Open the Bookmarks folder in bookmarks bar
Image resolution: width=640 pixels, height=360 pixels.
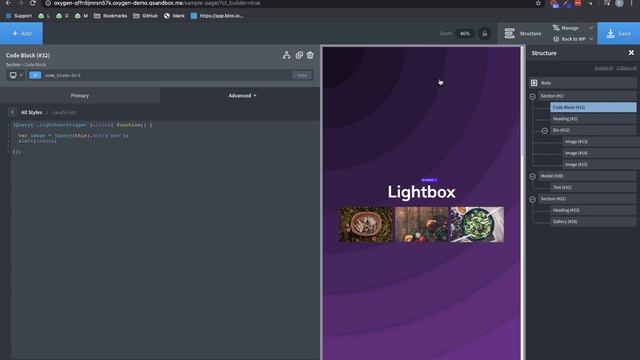click(111, 16)
